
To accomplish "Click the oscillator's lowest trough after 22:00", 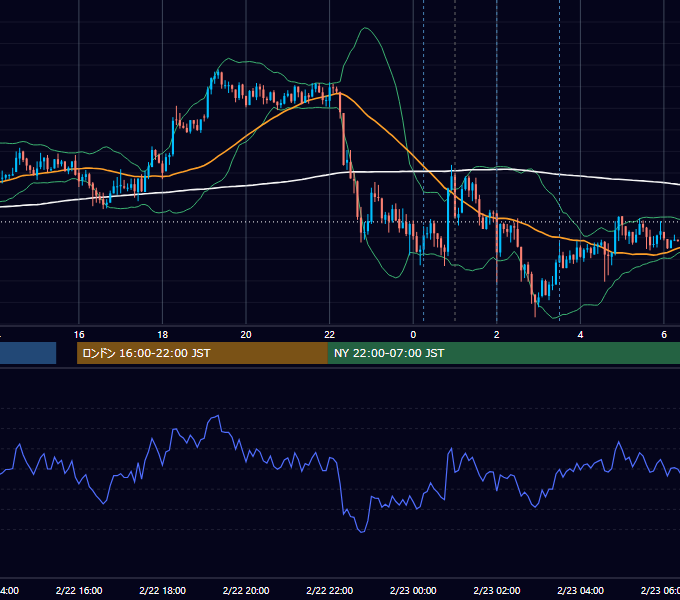I will tap(362, 532).
